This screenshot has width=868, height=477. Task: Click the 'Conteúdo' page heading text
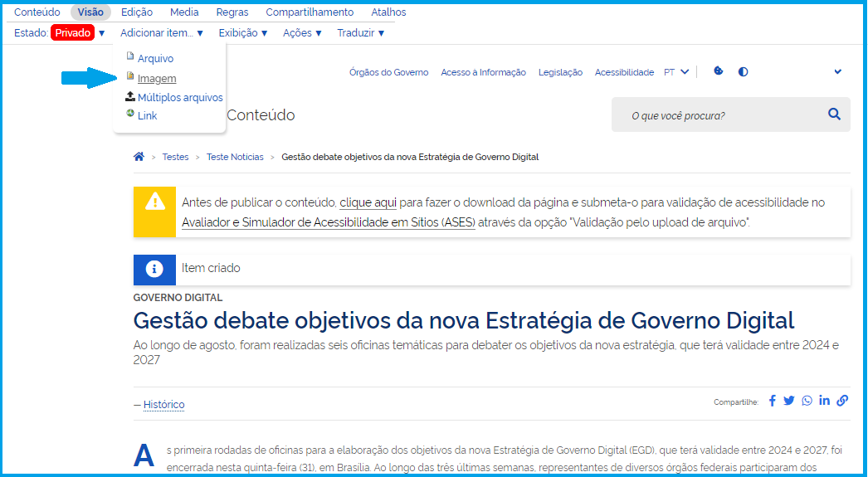261,115
